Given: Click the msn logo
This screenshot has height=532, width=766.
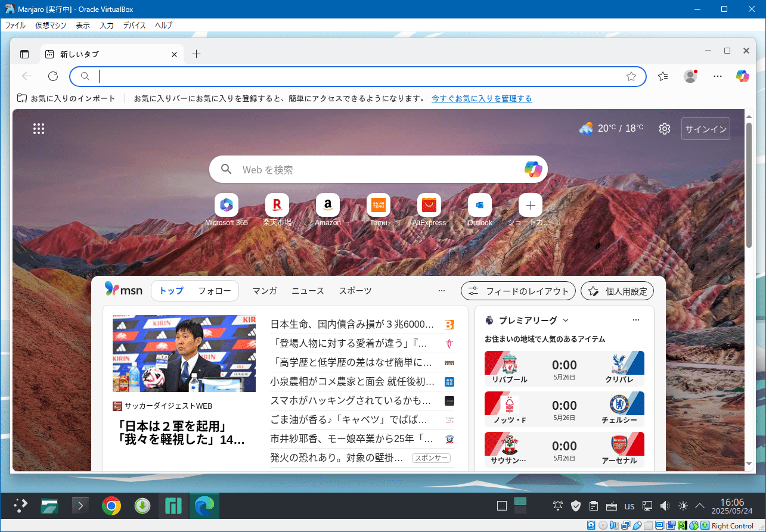Looking at the screenshot, I should (x=123, y=290).
